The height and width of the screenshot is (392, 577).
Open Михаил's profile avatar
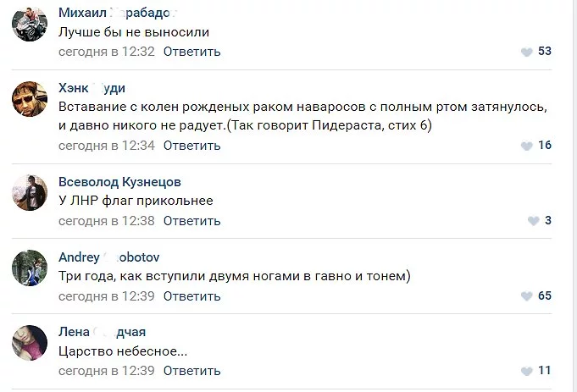pyautogui.click(x=30, y=25)
